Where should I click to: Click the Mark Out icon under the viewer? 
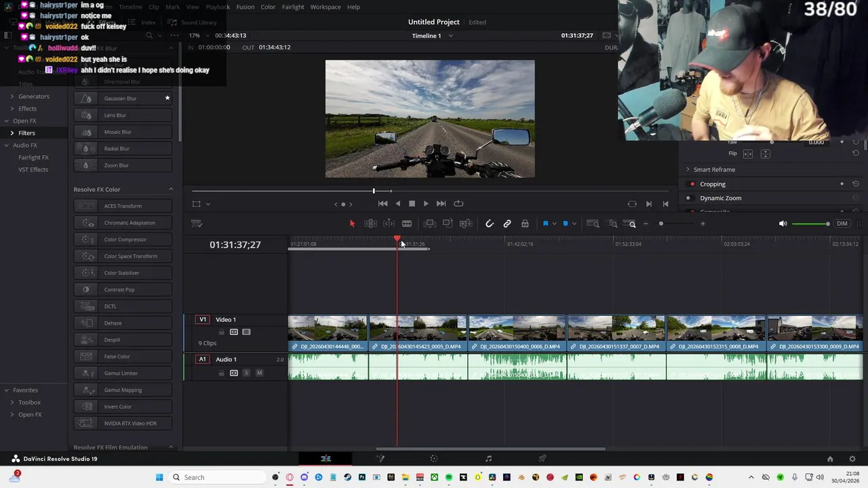point(665,204)
